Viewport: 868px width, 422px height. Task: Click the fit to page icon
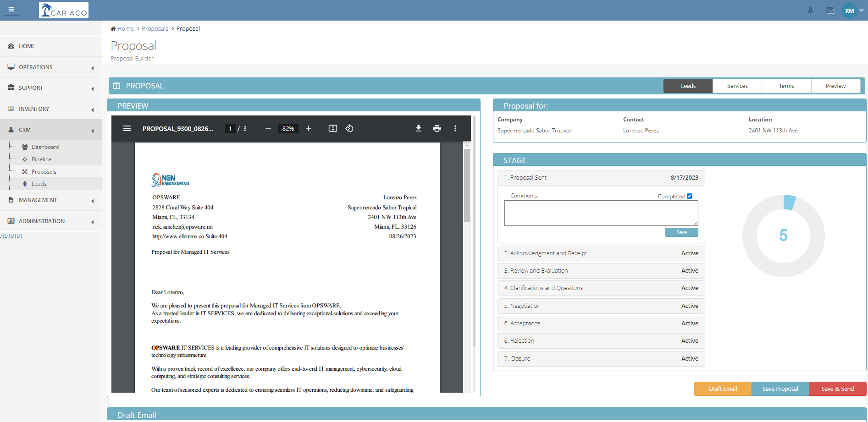pyautogui.click(x=333, y=128)
